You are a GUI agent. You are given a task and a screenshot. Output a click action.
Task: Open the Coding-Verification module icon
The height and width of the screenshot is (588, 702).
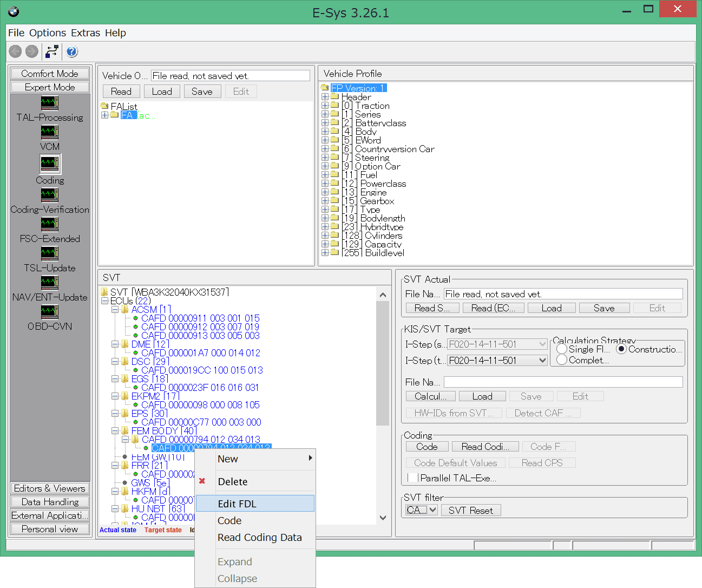[x=49, y=195]
